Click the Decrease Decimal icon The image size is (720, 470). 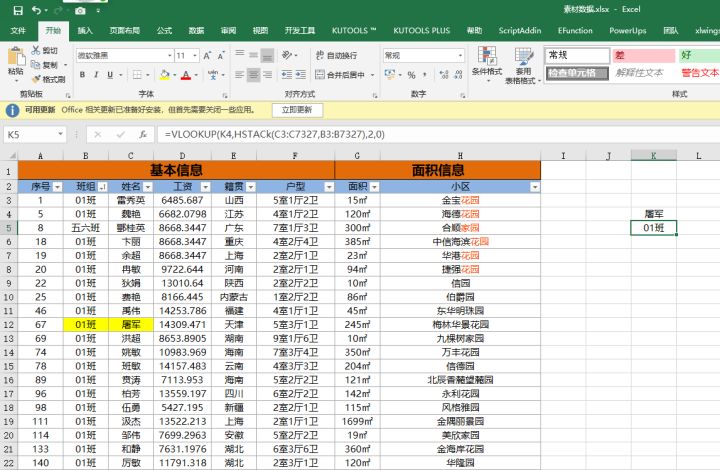(x=458, y=74)
